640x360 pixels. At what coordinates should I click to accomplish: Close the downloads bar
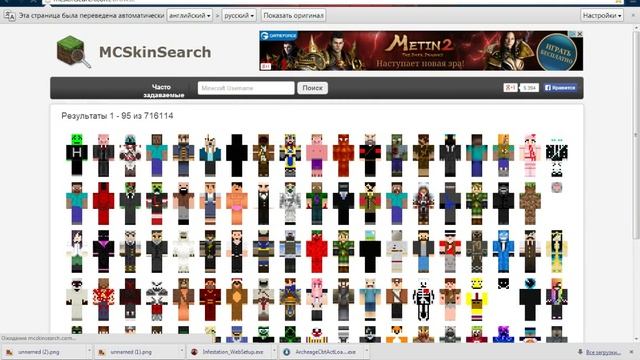pos(631,352)
